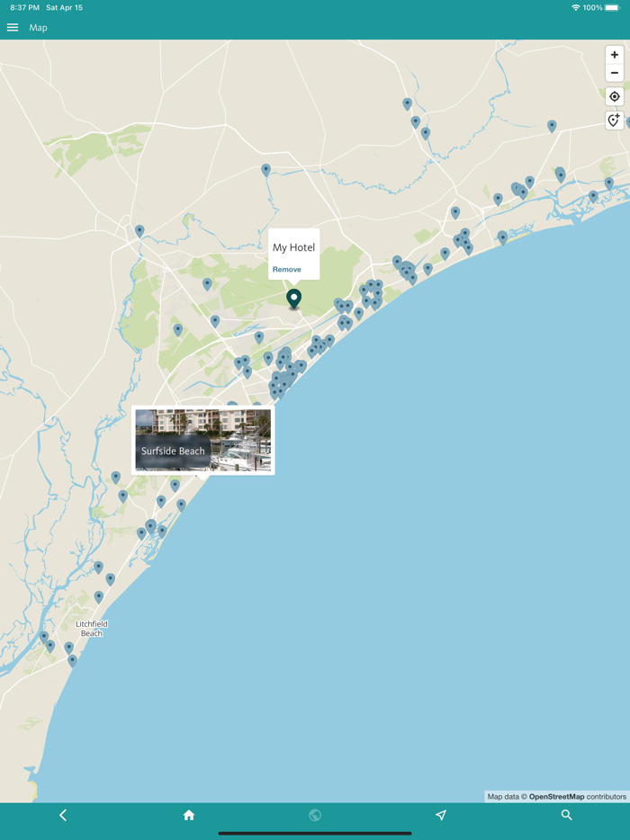The width and height of the screenshot is (630, 840).
Task: Go back using bottom bar arrow
Action: pos(63,815)
